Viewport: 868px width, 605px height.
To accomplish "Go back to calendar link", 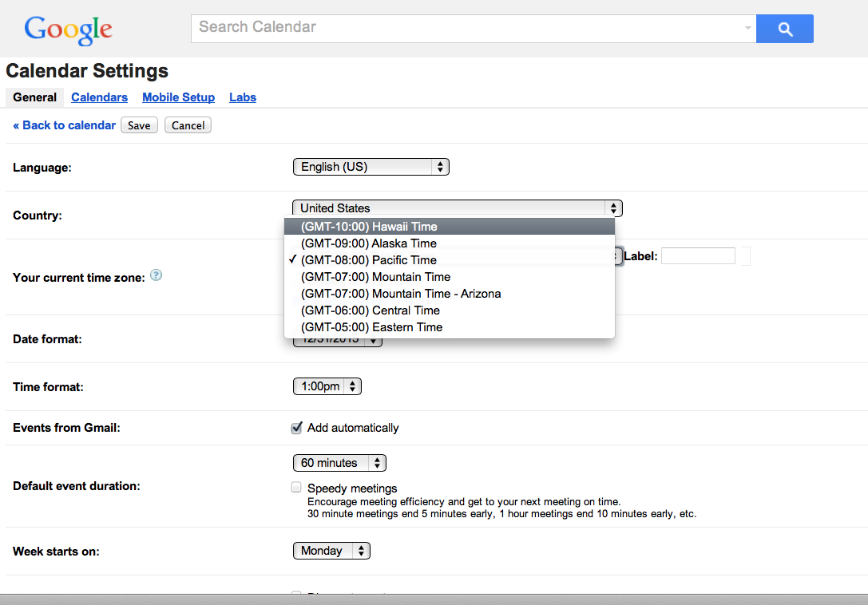I will 64,125.
